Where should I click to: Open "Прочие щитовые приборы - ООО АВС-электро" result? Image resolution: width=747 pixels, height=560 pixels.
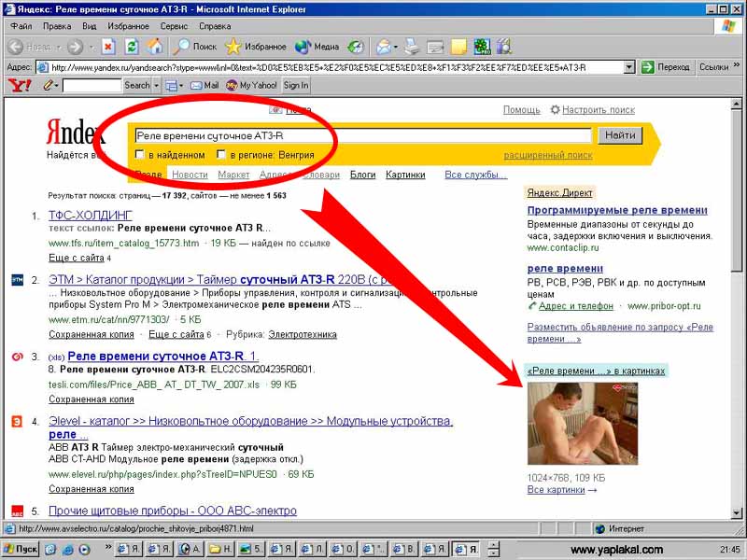pos(173,511)
